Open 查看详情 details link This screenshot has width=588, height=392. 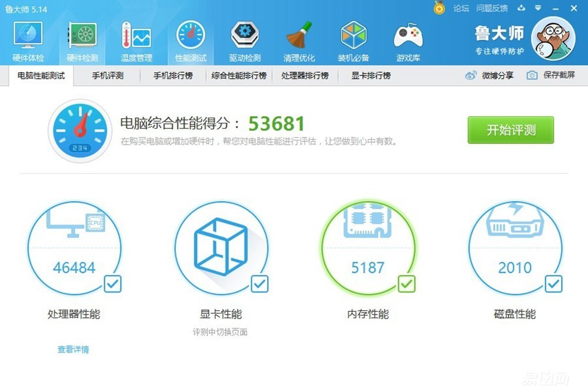click(73, 349)
